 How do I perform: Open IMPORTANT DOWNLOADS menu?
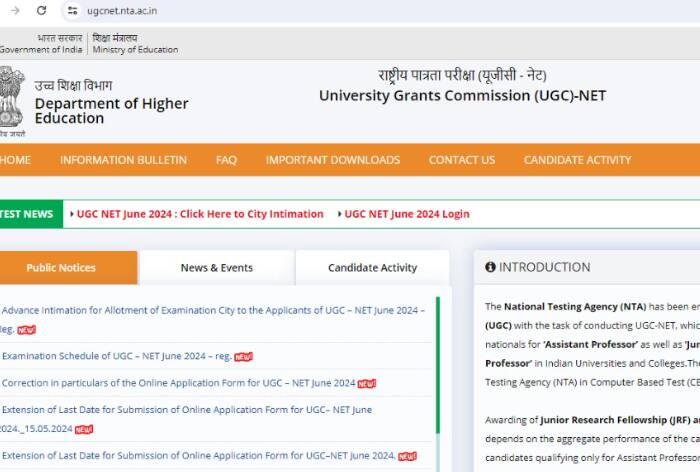(333, 160)
